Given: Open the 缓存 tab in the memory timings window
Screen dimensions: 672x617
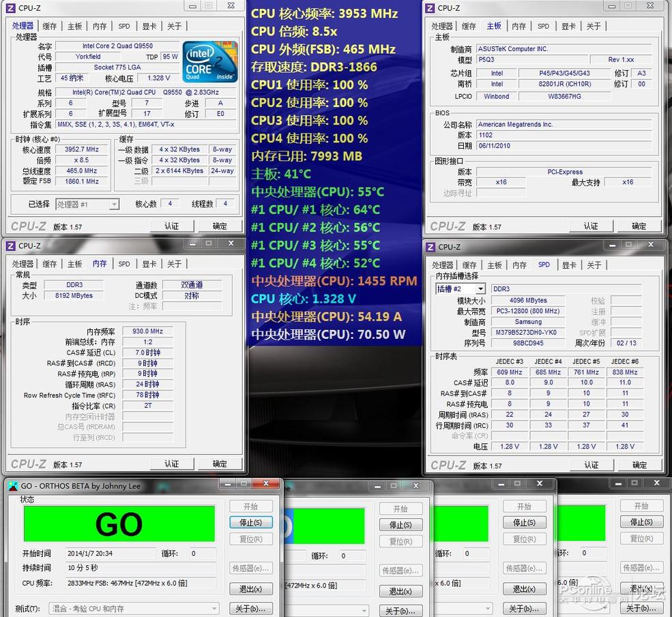Looking at the screenshot, I should (50, 264).
